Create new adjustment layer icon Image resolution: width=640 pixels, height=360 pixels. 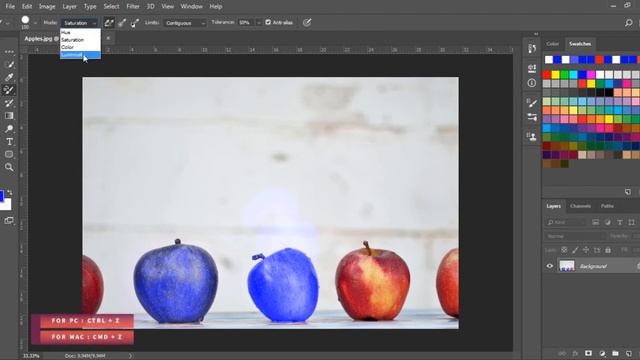[x=602, y=353]
